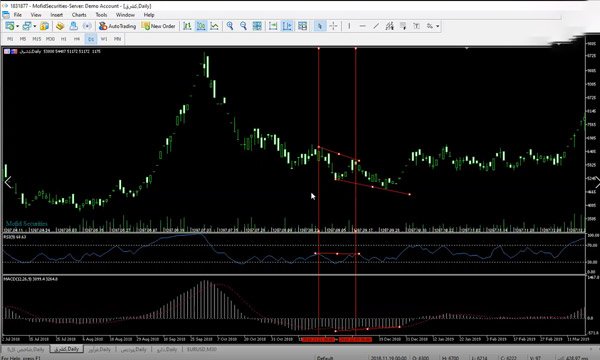Click the 'O: 6300' open price value
The width and height of the screenshot is (600, 360).
tap(420, 358)
